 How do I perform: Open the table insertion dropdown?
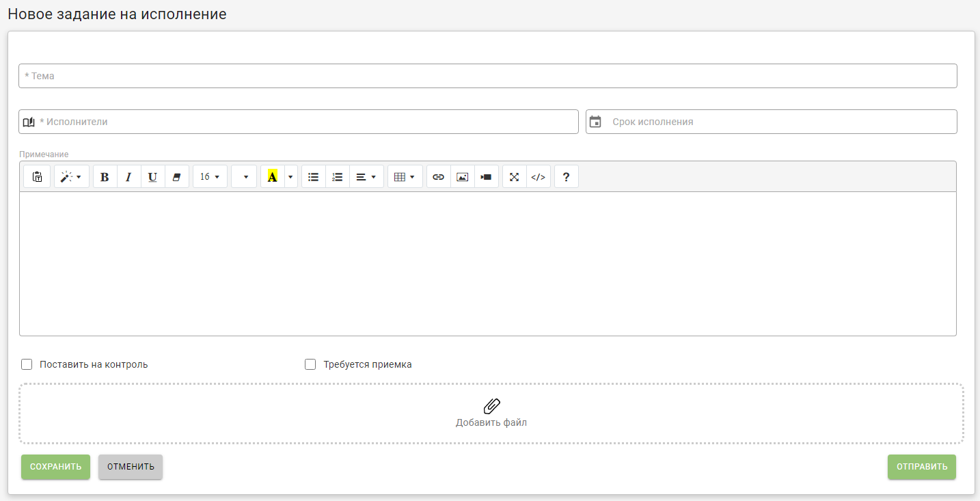(405, 176)
